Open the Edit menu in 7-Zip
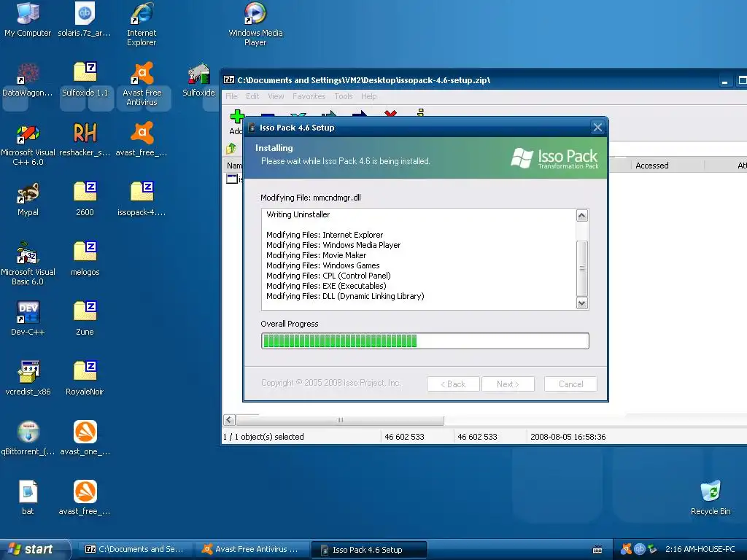This screenshot has width=747, height=560. [252, 96]
